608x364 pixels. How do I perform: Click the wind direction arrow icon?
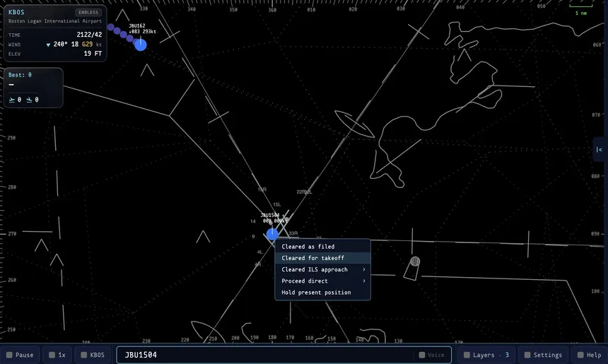pyautogui.click(x=48, y=45)
